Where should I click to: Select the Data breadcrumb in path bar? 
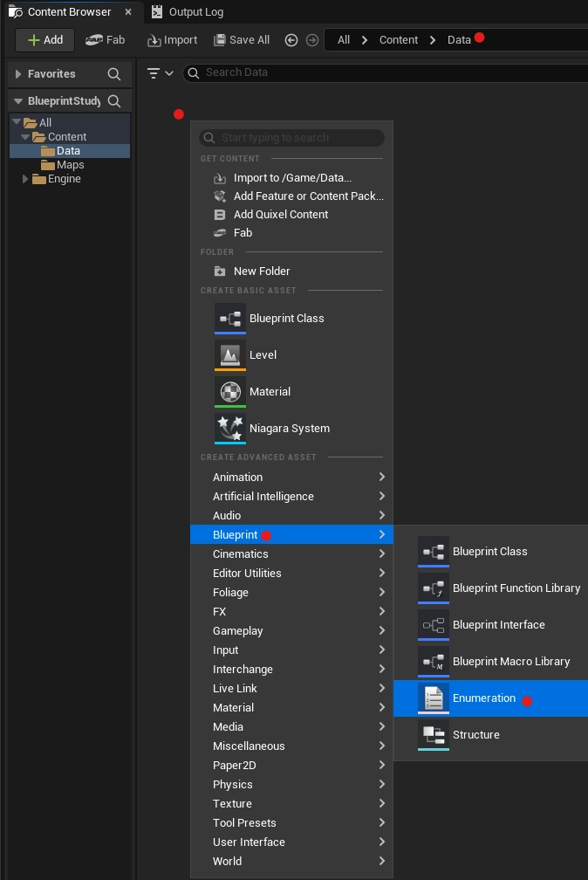click(x=459, y=40)
